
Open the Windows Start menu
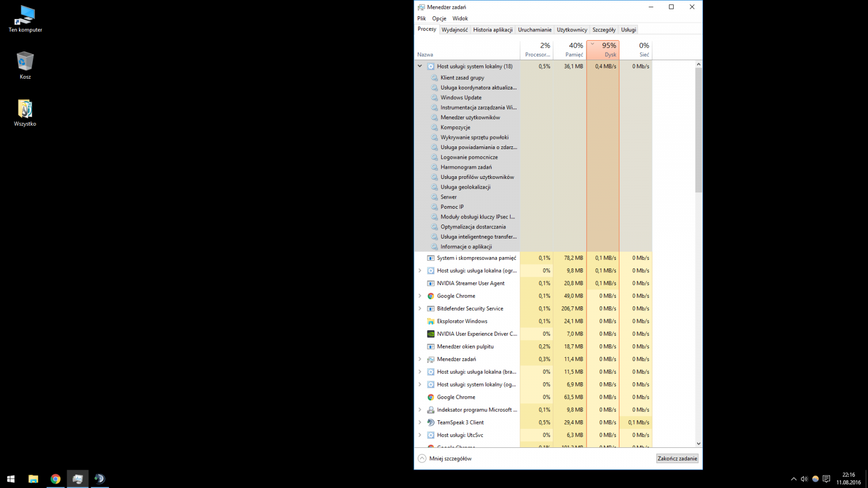pyautogui.click(x=11, y=479)
